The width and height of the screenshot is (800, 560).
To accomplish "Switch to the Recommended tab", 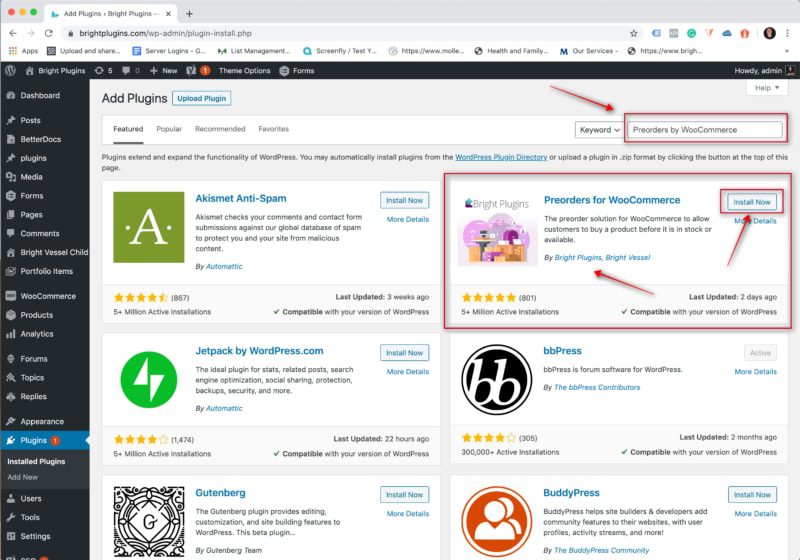I will 220,129.
